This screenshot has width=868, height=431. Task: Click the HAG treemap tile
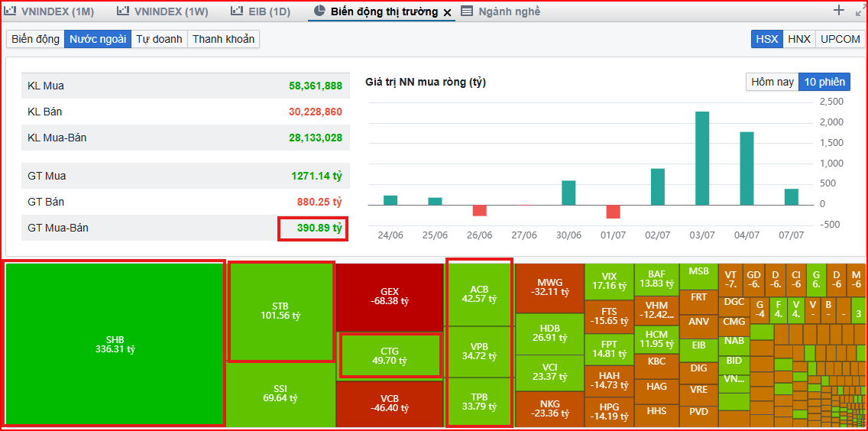pos(656,392)
